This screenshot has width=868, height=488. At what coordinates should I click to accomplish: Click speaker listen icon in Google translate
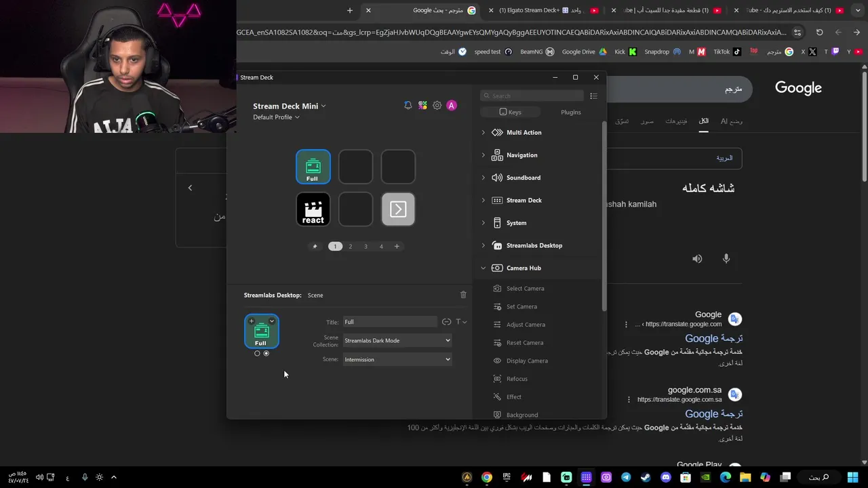pyautogui.click(x=697, y=259)
